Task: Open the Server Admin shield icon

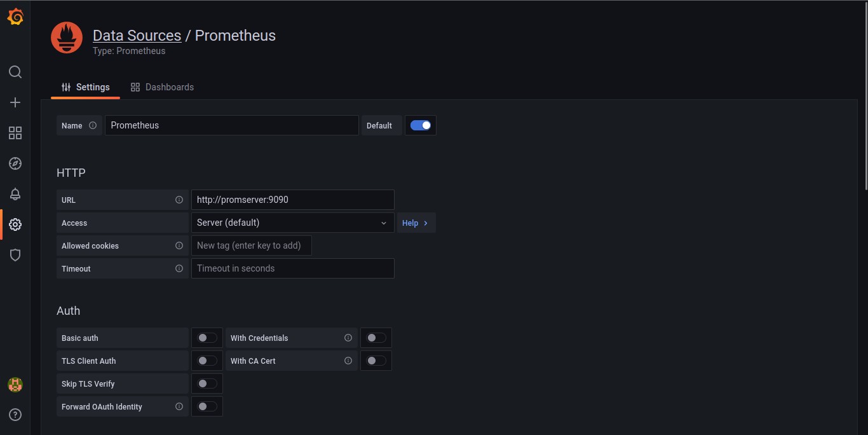Action: [15, 255]
